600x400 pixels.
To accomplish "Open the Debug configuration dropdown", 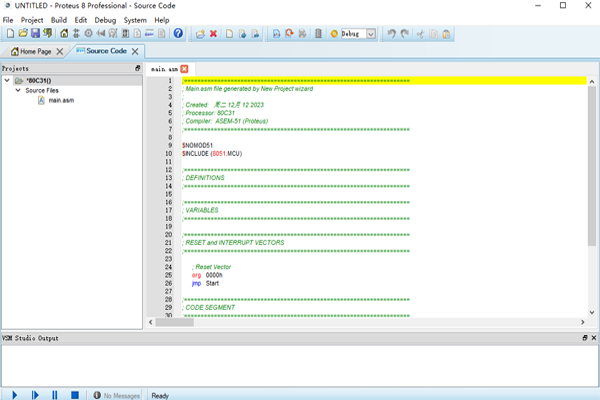I will point(371,34).
